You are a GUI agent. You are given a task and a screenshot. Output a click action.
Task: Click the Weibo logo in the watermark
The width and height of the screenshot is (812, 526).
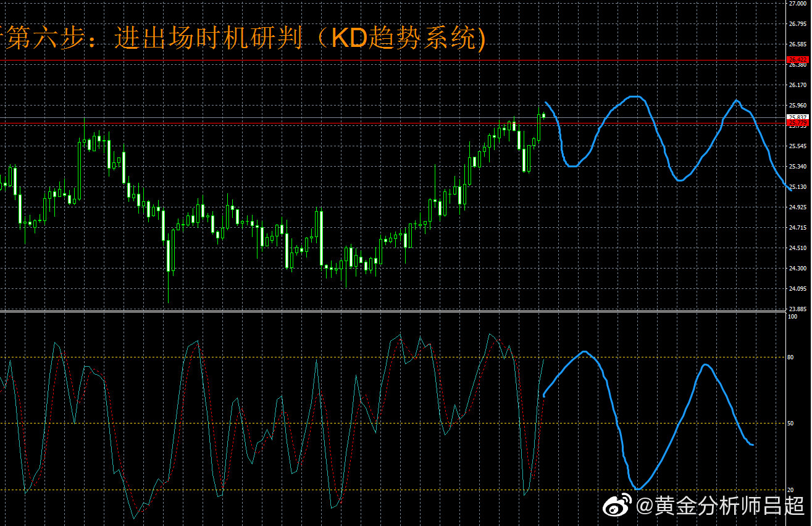(x=619, y=506)
